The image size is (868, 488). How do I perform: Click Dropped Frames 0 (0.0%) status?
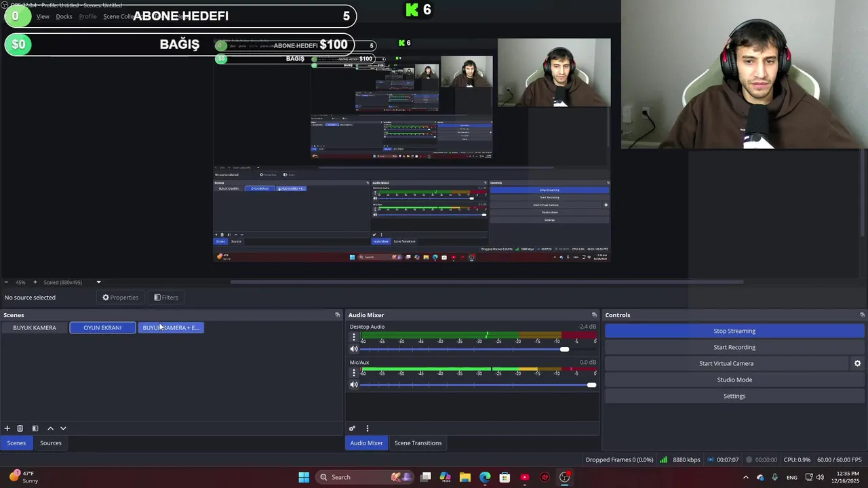[x=619, y=460]
